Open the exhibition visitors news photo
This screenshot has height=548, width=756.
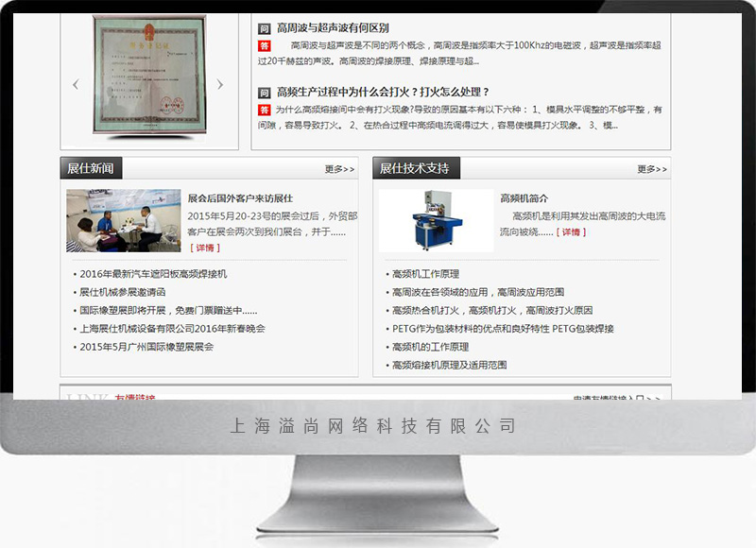click(x=123, y=220)
